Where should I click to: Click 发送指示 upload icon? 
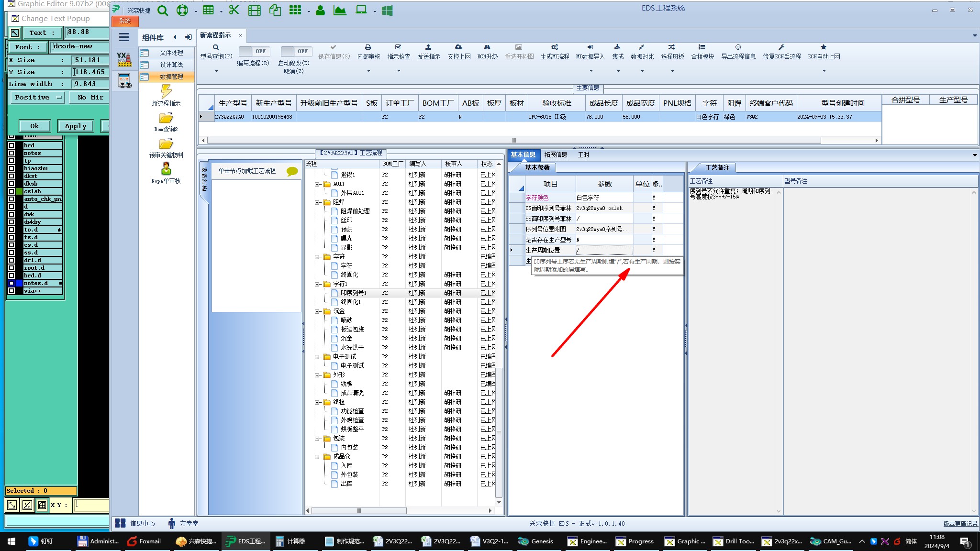(428, 47)
